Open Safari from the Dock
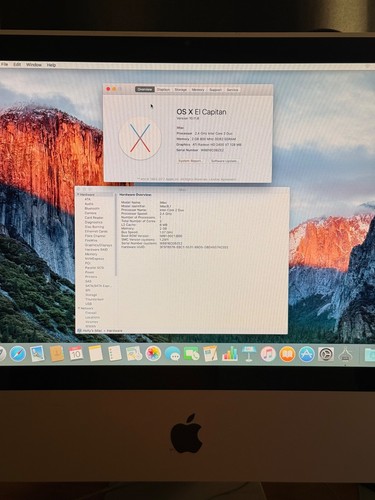This screenshot has width=375, height=500. pos(18,354)
